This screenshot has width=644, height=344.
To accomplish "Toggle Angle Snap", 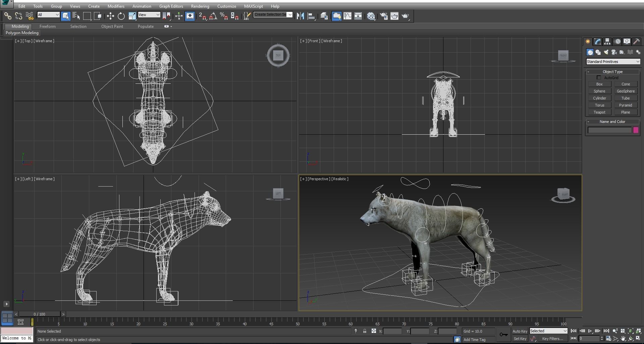I will point(213,16).
